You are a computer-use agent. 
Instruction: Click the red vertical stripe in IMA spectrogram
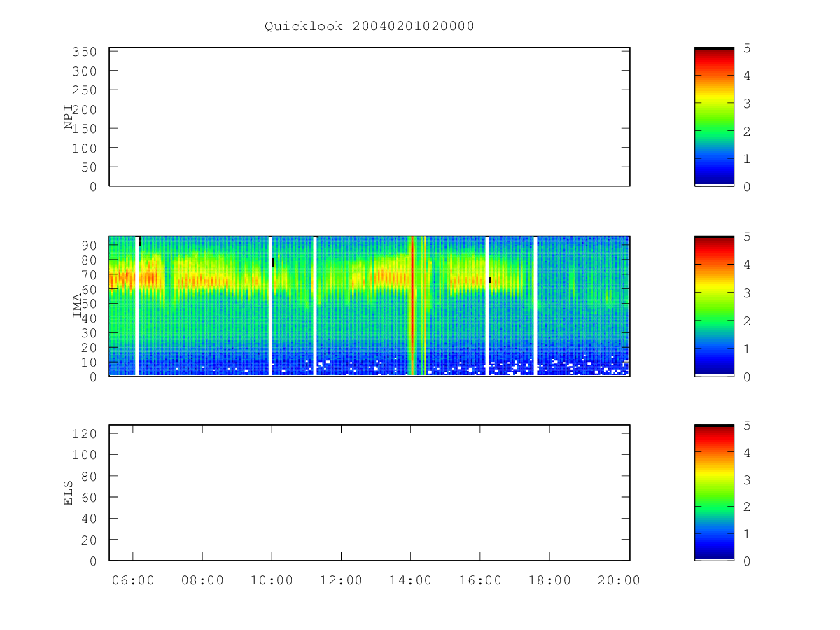pos(412,306)
